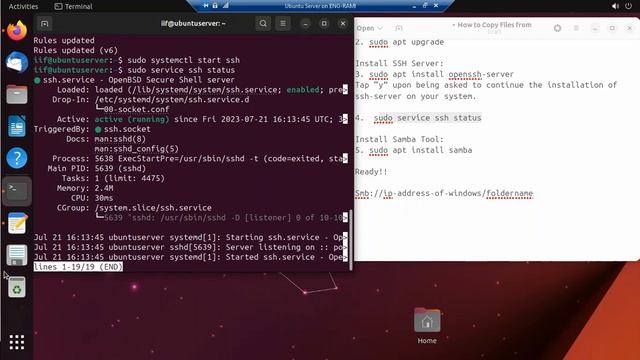The image size is (640, 360).
Task: Open the power menu in top bar
Action: [629, 6]
